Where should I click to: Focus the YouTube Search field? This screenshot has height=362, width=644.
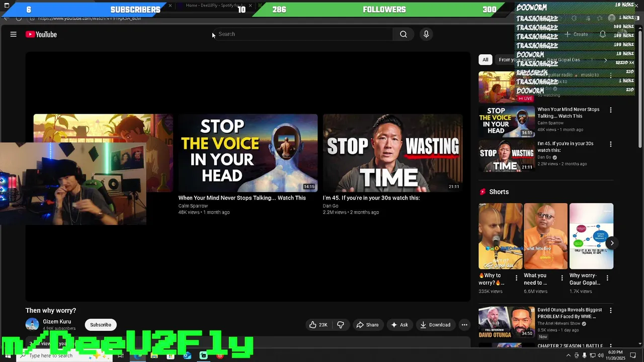click(302, 34)
